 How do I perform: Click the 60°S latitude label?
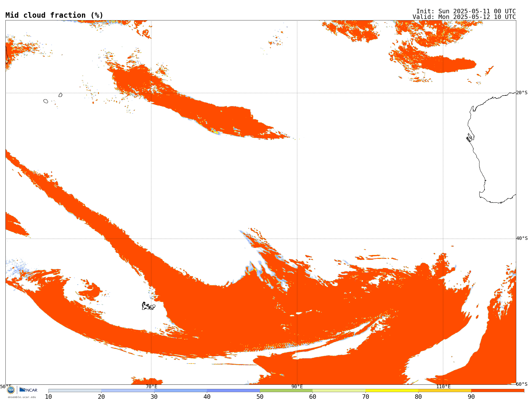522,384
